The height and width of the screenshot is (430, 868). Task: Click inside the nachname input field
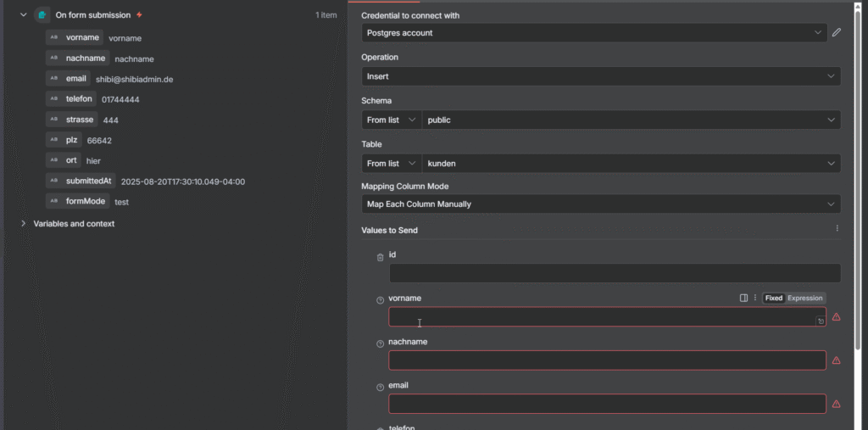pyautogui.click(x=606, y=360)
